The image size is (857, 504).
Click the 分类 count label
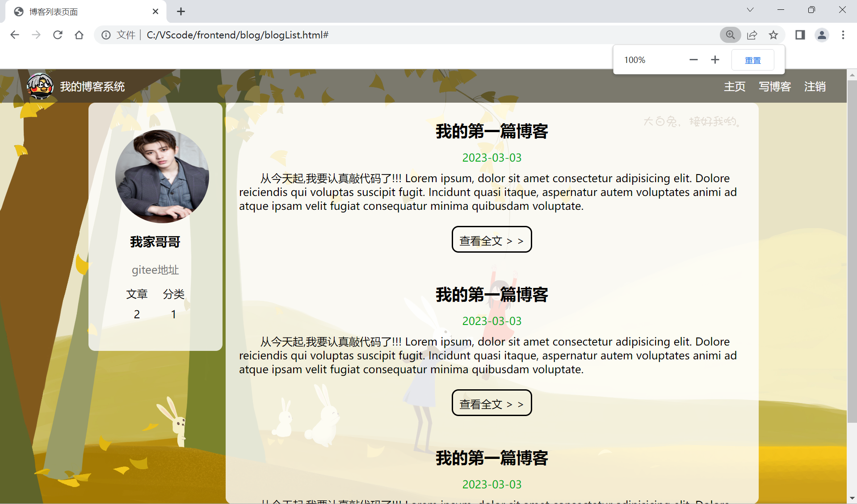point(173,294)
